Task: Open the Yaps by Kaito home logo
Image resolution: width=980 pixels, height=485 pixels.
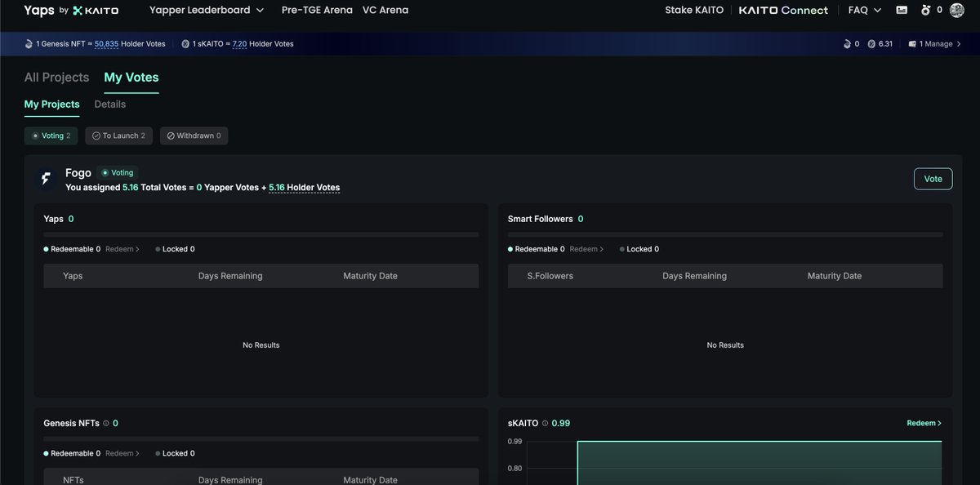Action: point(71,11)
